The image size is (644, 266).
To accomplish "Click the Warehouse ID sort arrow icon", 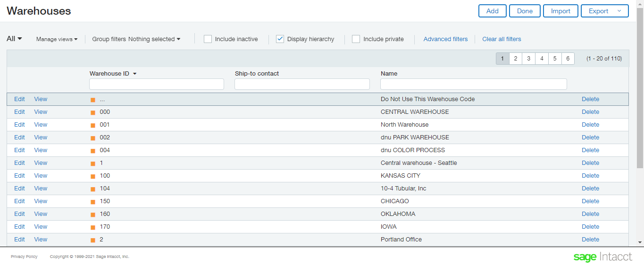I will click(x=134, y=74).
